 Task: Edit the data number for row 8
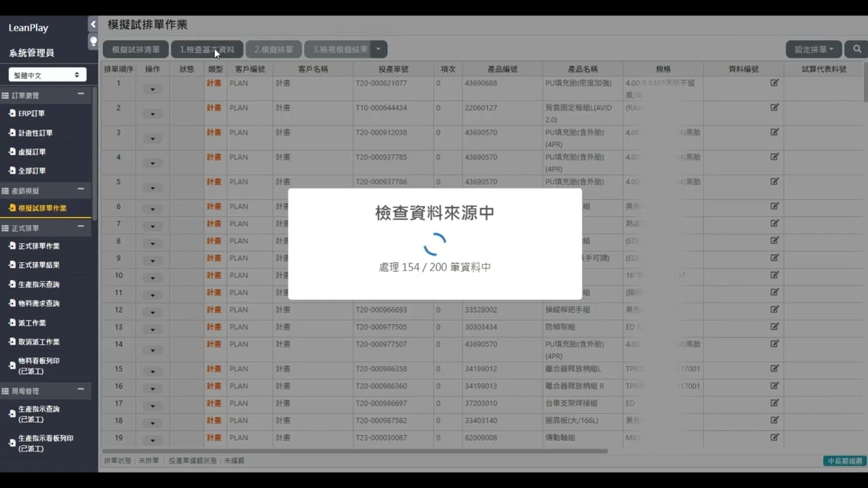click(774, 241)
